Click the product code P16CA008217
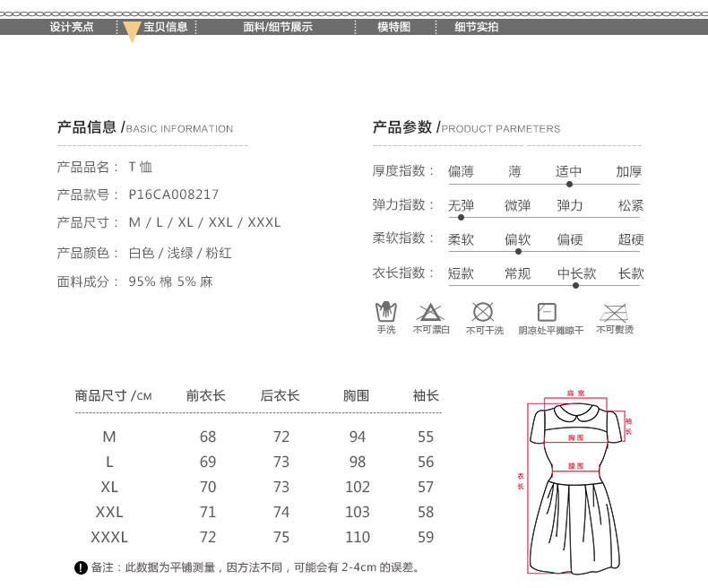Image resolution: width=708 pixels, height=588 pixels. [x=173, y=195]
